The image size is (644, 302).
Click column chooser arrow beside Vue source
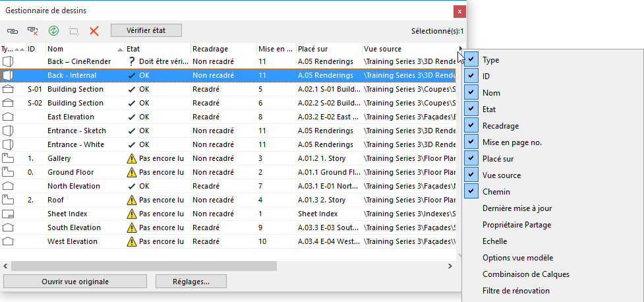(x=460, y=49)
